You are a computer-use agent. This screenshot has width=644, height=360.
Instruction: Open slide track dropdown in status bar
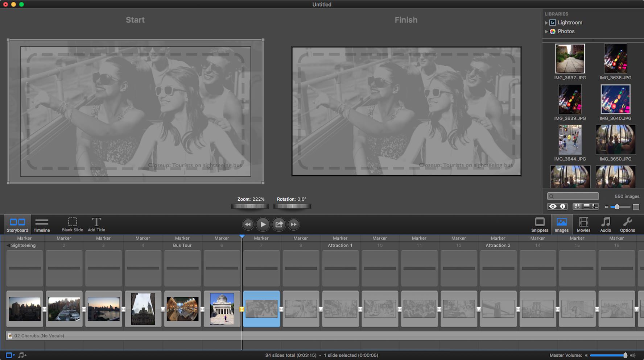pos(10,355)
